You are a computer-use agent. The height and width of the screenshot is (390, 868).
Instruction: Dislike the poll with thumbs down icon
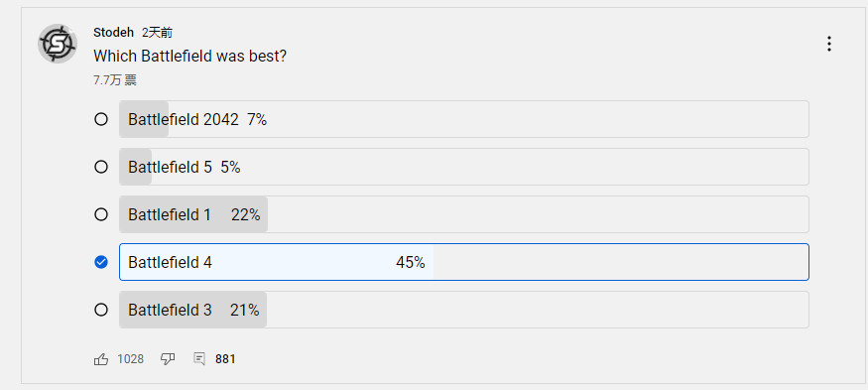(168, 359)
